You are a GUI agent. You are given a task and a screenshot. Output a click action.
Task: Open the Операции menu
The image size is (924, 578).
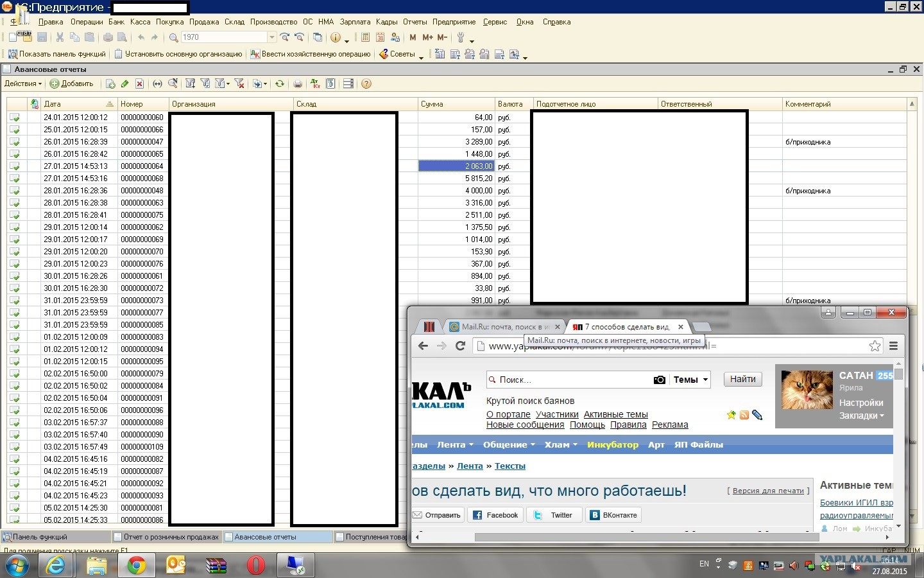(x=87, y=22)
